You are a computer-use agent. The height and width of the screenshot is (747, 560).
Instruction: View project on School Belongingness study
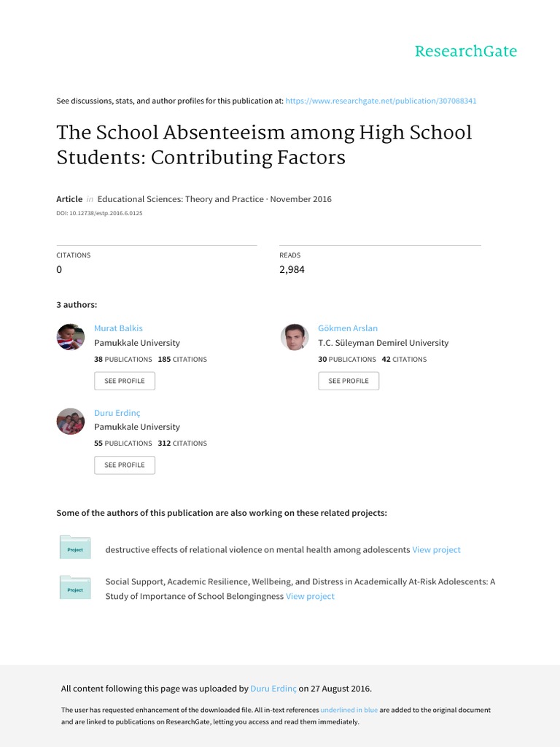(310, 597)
